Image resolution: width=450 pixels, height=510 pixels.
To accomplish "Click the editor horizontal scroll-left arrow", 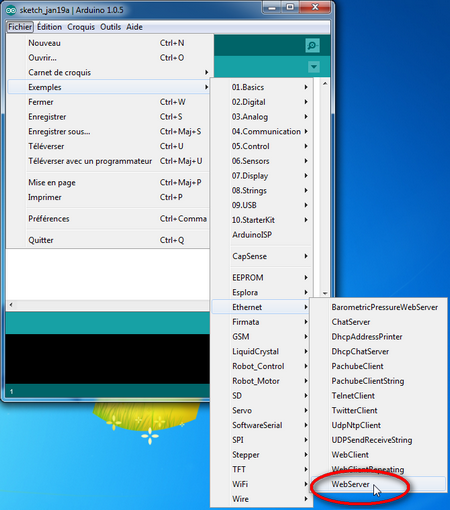I will coord(11,305).
